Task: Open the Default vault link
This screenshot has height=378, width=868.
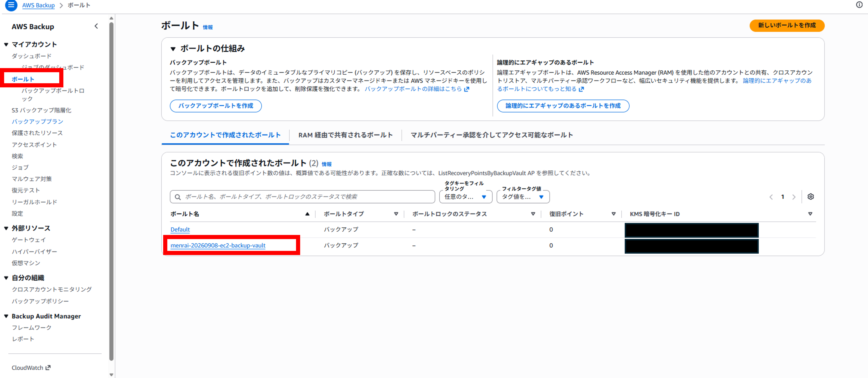Action: click(x=180, y=229)
